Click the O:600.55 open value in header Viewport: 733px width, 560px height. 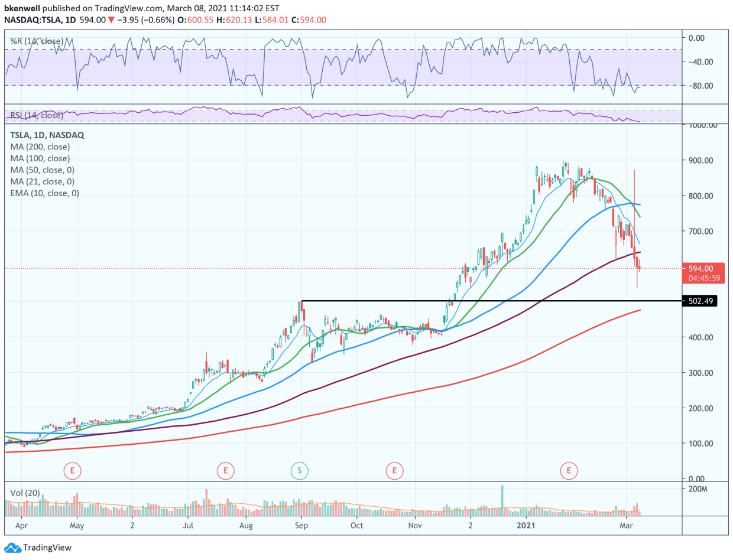pos(195,19)
